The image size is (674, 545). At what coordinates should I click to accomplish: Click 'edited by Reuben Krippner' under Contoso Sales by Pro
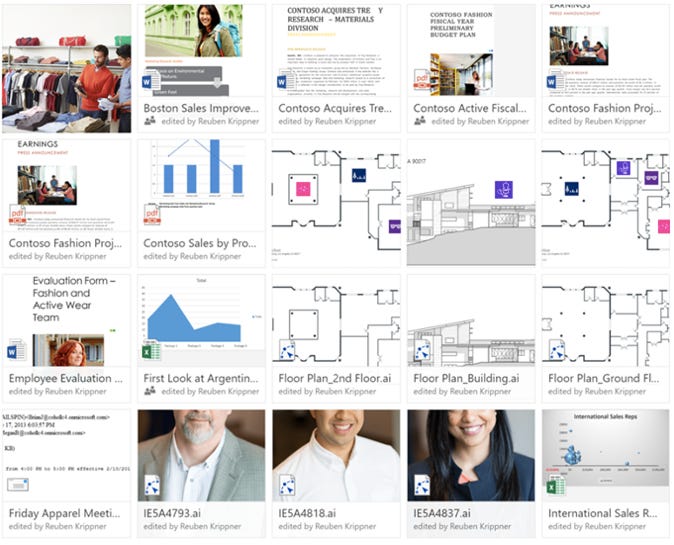coord(192,256)
